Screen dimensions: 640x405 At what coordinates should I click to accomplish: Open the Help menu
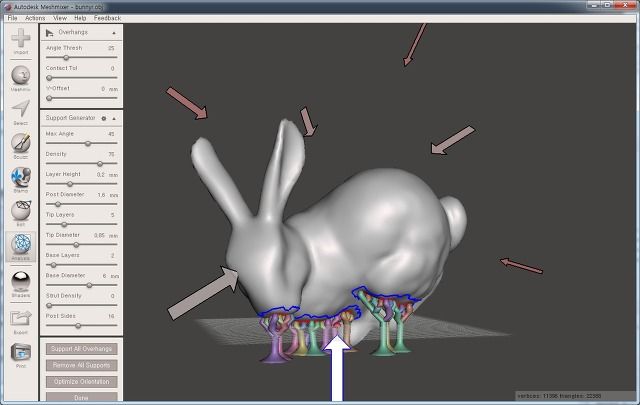80,18
